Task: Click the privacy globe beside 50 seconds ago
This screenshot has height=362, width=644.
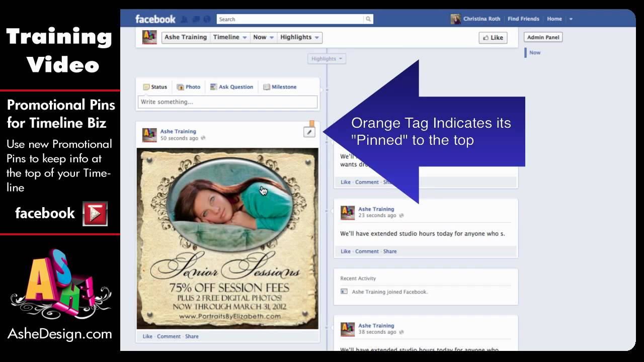Action: pyautogui.click(x=203, y=138)
